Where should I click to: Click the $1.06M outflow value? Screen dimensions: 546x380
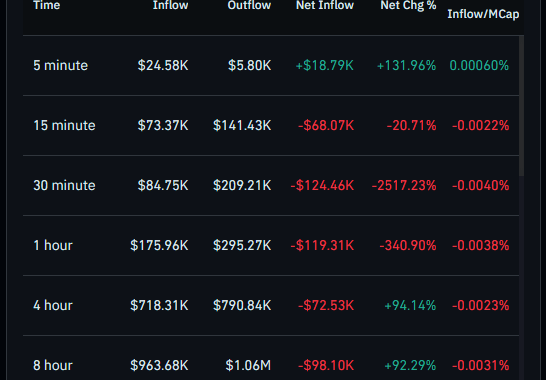pyautogui.click(x=248, y=365)
